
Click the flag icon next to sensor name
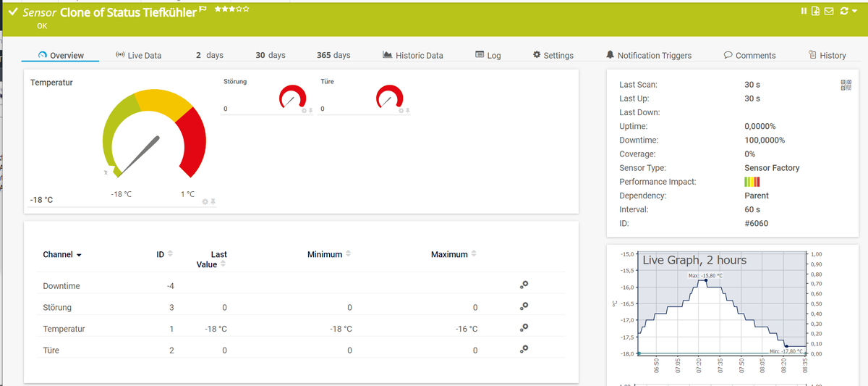click(203, 9)
